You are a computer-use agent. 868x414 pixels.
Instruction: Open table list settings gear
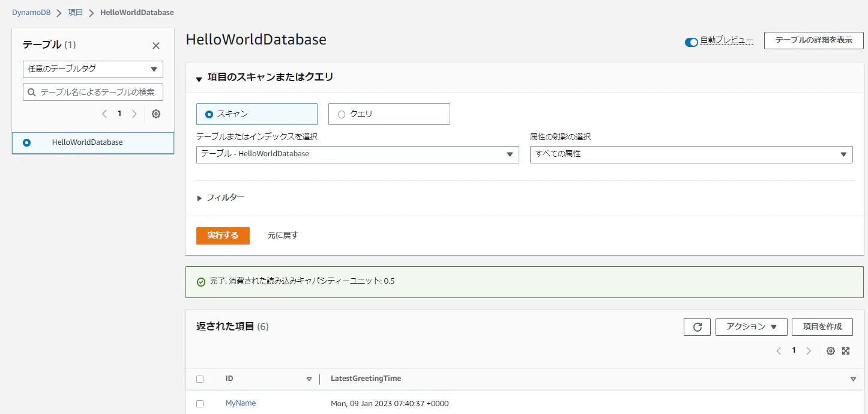156,114
